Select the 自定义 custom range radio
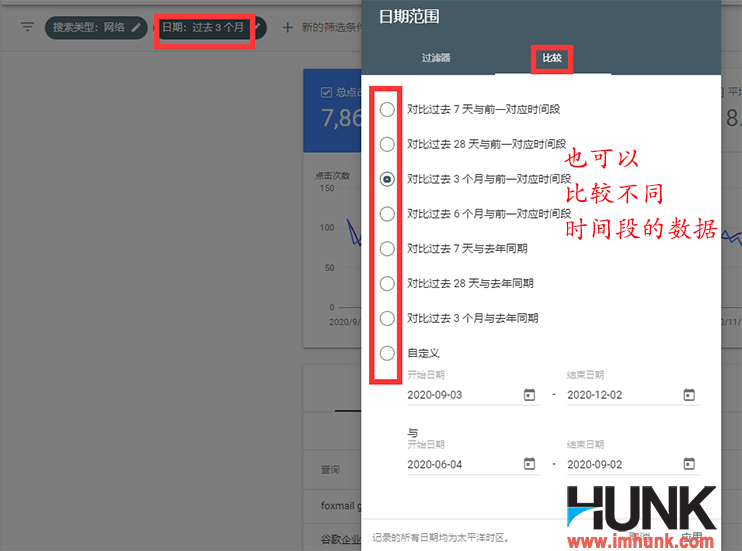Screen dimensions: 742x551 (387, 353)
